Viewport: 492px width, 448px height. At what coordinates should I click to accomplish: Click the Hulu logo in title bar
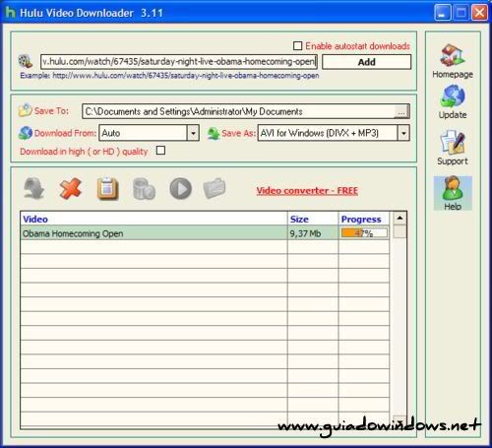point(10,13)
